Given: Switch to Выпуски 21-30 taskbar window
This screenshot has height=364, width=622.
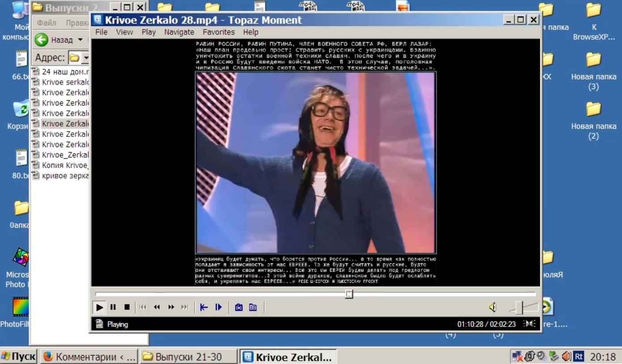Looking at the screenshot, I should pos(188,357).
